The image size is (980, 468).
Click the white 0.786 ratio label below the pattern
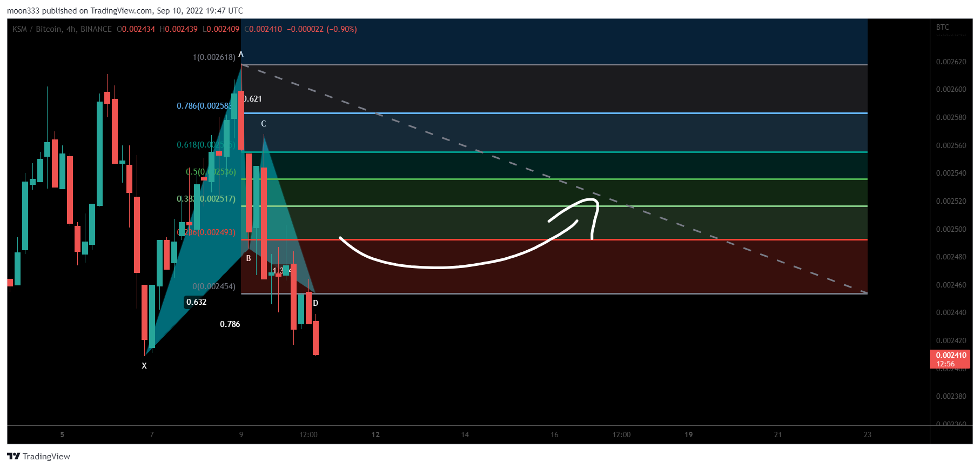tap(230, 324)
